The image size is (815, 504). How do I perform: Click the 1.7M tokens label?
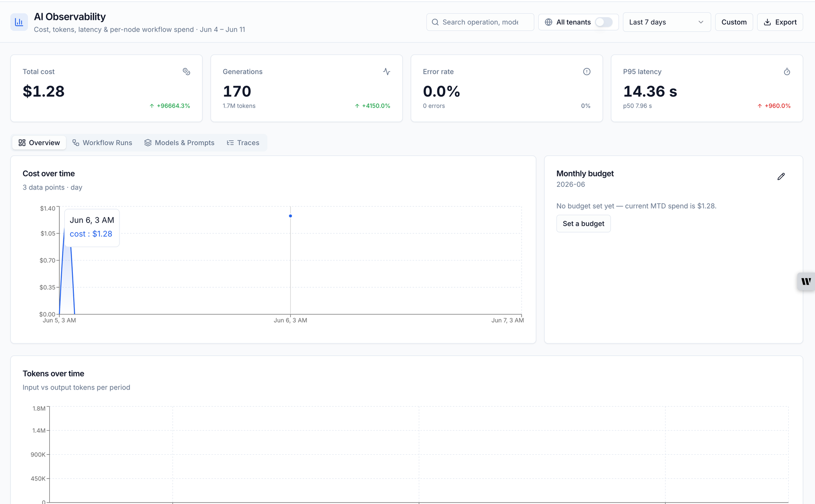pos(239,106)
